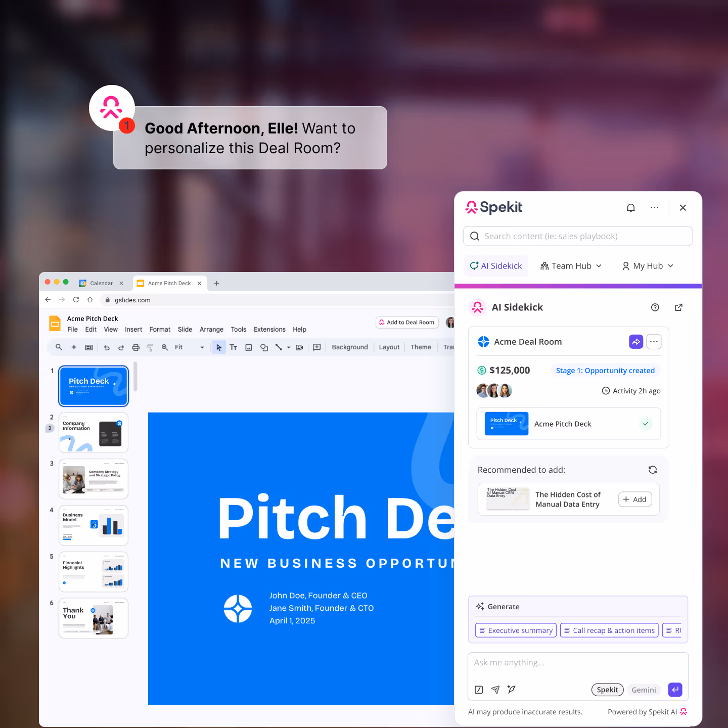Screen dimensions: 728x728
Task: Switch to Calendar browser tab
Action: click(x=101, y=283)
